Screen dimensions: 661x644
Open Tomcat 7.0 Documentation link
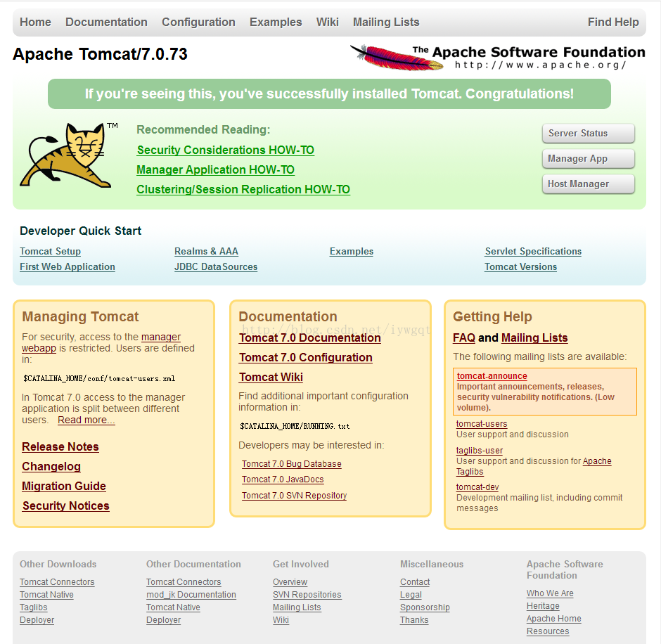pyautogui.click(x=310, y=338)
